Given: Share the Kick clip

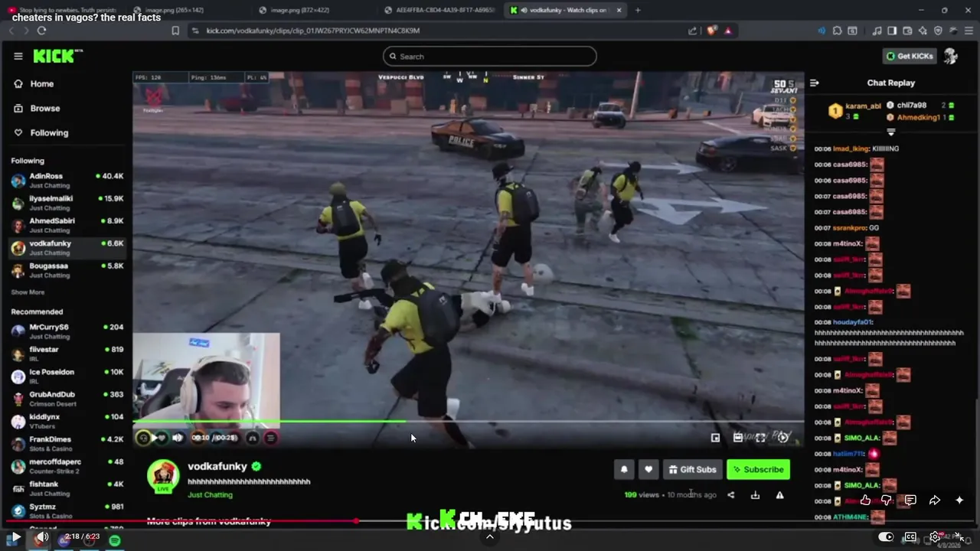Looking at the screenshot, I should (730, 495).
